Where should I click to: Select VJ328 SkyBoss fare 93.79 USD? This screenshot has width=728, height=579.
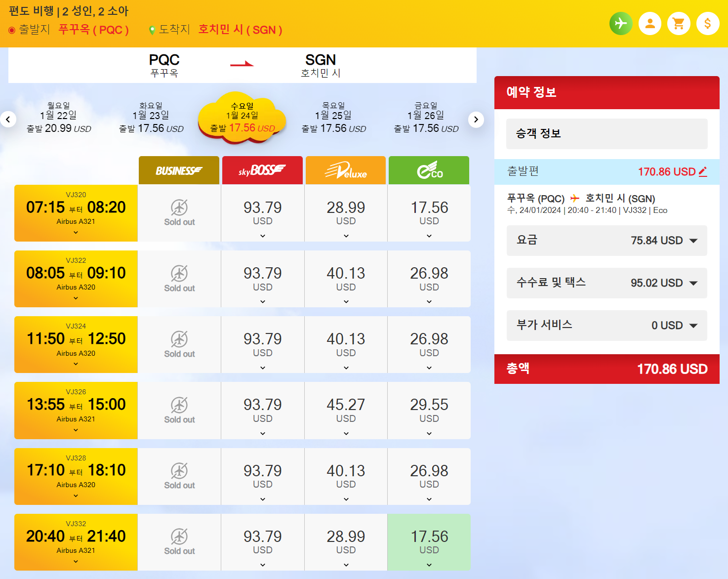pyautogui.click(x=263, y=477)
